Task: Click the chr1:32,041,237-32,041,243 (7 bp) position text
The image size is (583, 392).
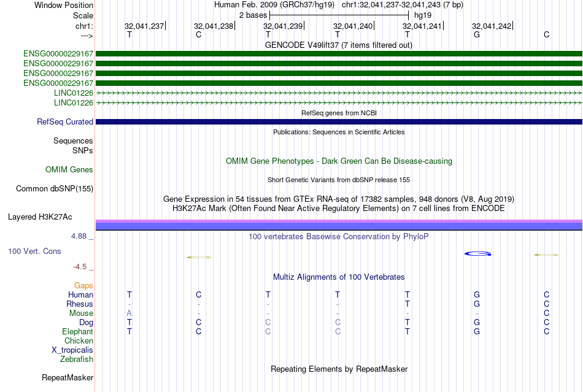Action: 403,5
